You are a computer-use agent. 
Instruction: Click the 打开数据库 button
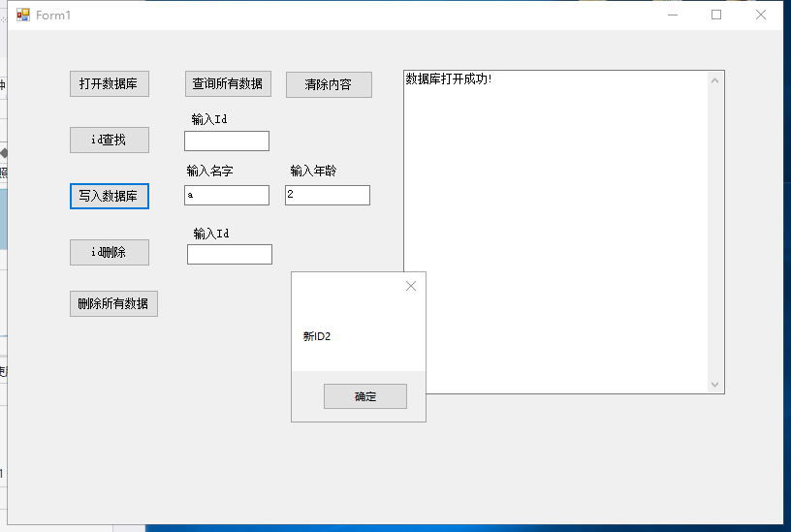tap(110, 84)
